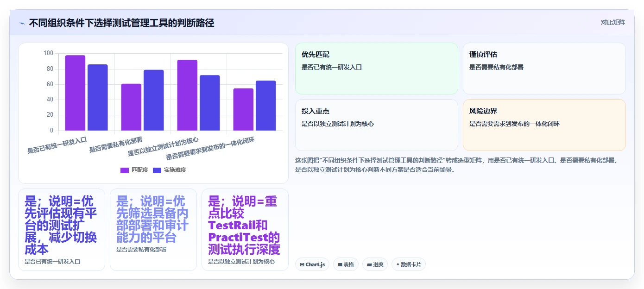Open the 优先匹配 card
The width and height of the screenshot is (644, 289).
click(x=377, y=69)
